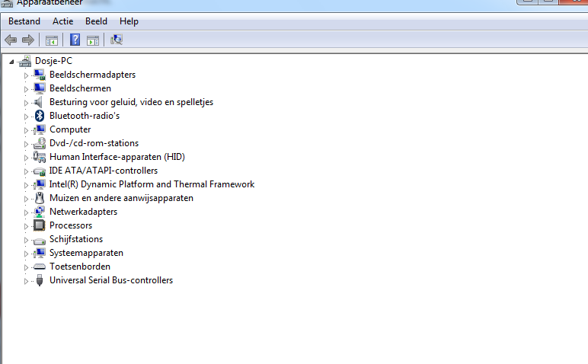Screen dimensions: 588x364
Task: Click the Schijfstations disk icon
Action: pos(40,241)
